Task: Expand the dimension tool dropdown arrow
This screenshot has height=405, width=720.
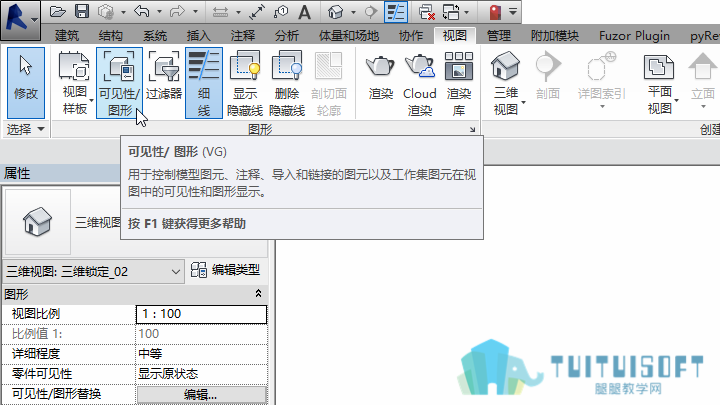Action: click(238, 12)
